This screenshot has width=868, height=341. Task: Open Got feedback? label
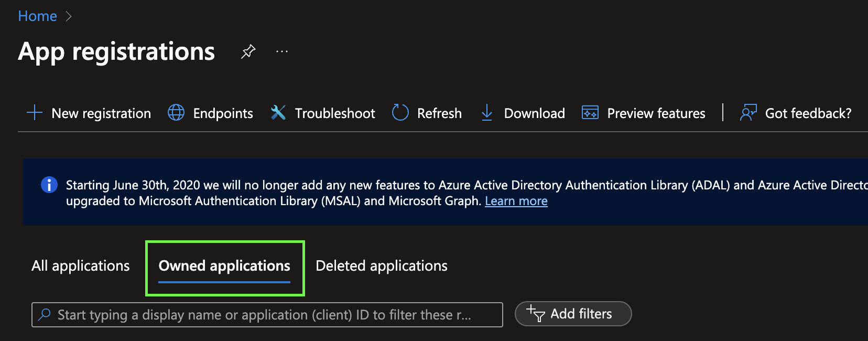click(808, 113)
